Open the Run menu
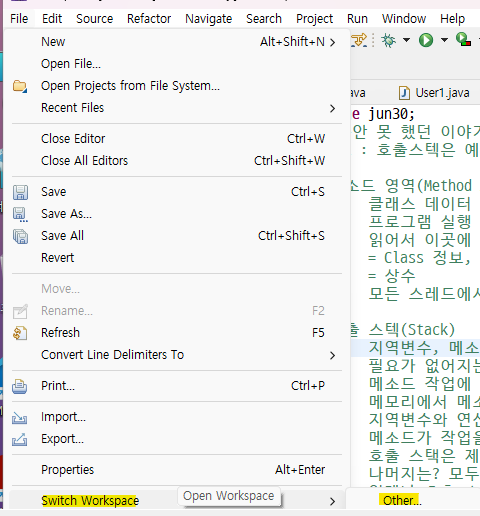Viewport: 480px width, 516px height. point(357,19)
